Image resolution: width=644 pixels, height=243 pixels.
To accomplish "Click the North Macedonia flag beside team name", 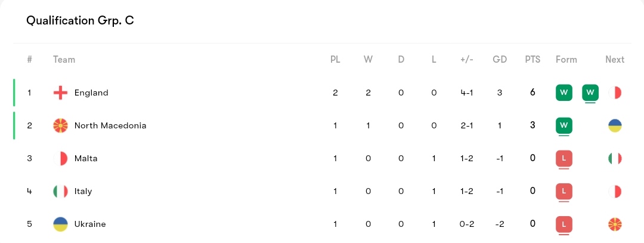I will click(x=60, y=125).
